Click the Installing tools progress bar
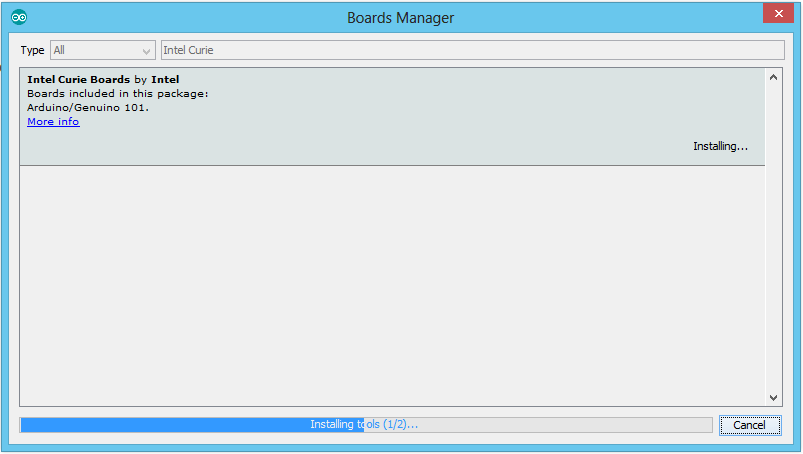803x454 pixels. click(x=366, y=424)
